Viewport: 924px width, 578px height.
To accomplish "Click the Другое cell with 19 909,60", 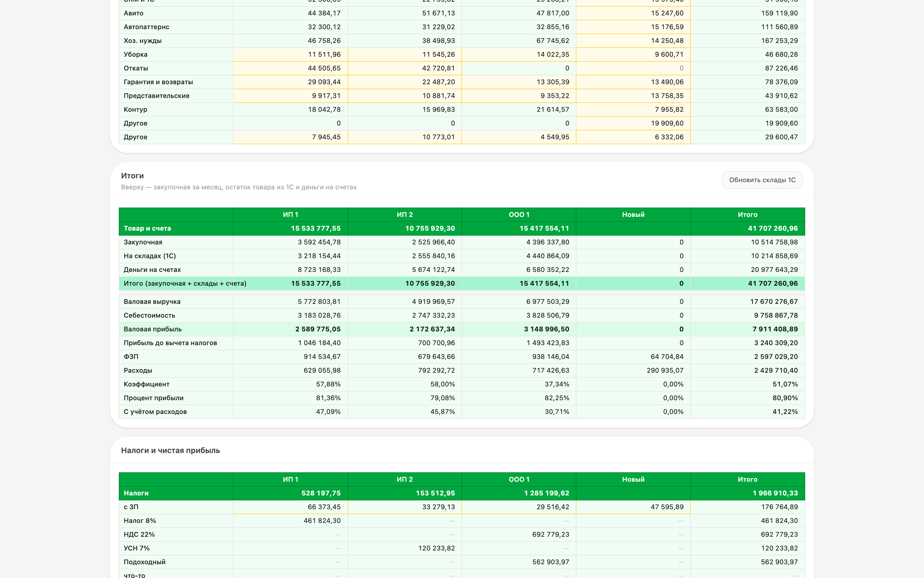I will pyautogui.click(x=633, y=124).
